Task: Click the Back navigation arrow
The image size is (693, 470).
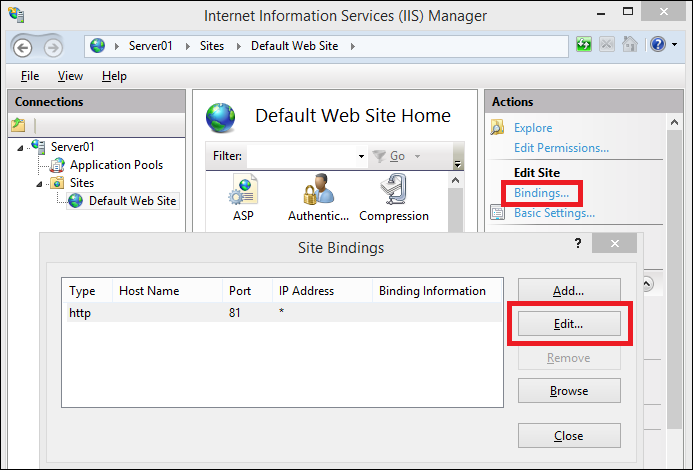Action: coord(25,46)
